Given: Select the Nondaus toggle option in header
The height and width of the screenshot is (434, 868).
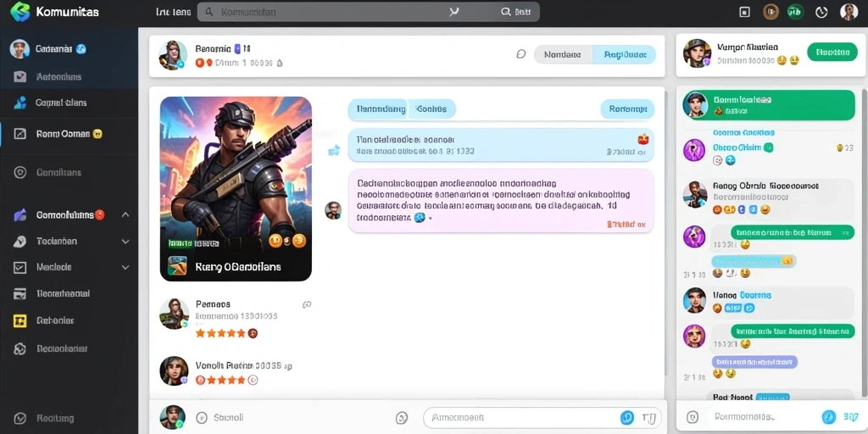Looking at the screenshot, I should coord(563,54).
